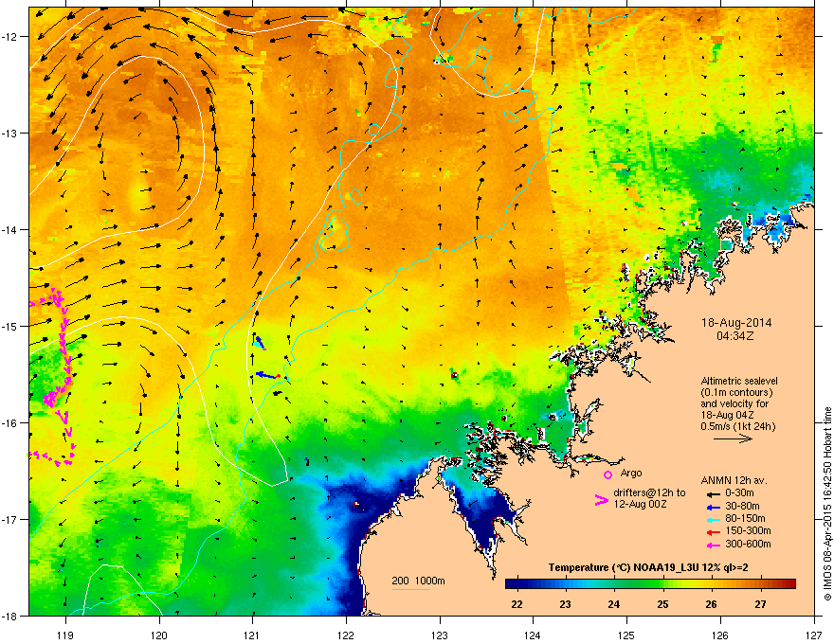Viewport: 834px width, 644px height.
Task: Click the '0.5m/s (1kt 24h)' scale text
Action: point(737,426)
